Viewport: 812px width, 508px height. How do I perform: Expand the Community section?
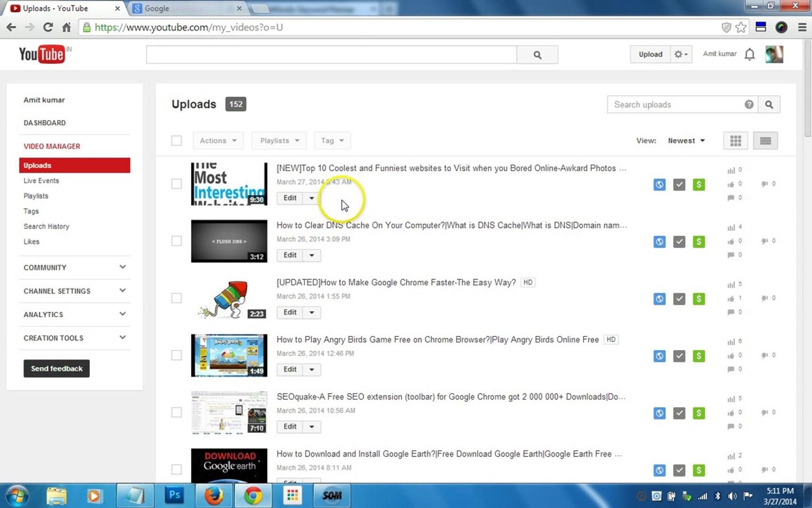coord(75,268)
